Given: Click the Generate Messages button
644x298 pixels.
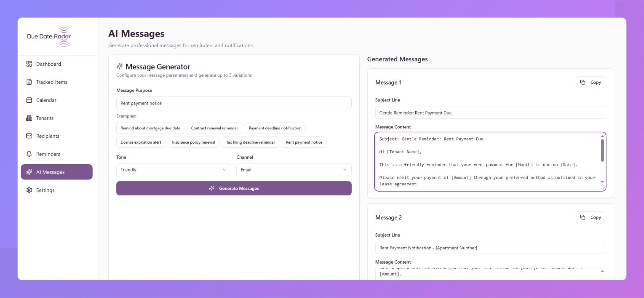Looking at the screenshot, I should [234, 188].
